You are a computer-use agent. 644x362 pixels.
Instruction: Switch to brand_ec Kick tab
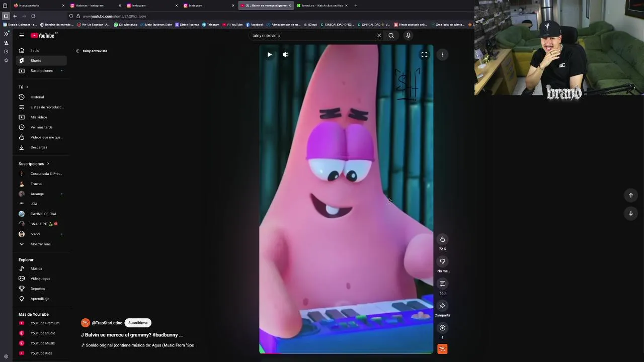coord(322,6)
